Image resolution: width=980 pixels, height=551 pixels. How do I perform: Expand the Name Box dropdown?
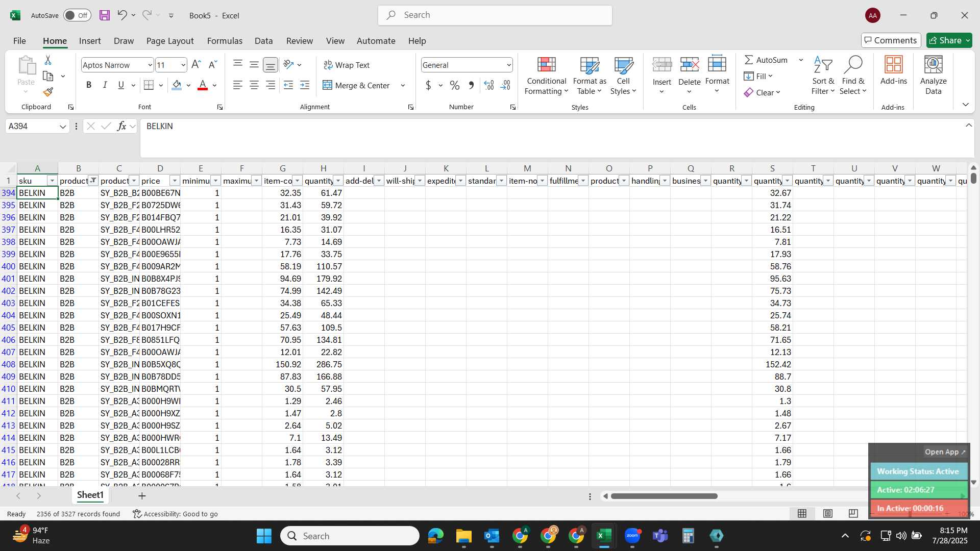[x=63, y=126]
